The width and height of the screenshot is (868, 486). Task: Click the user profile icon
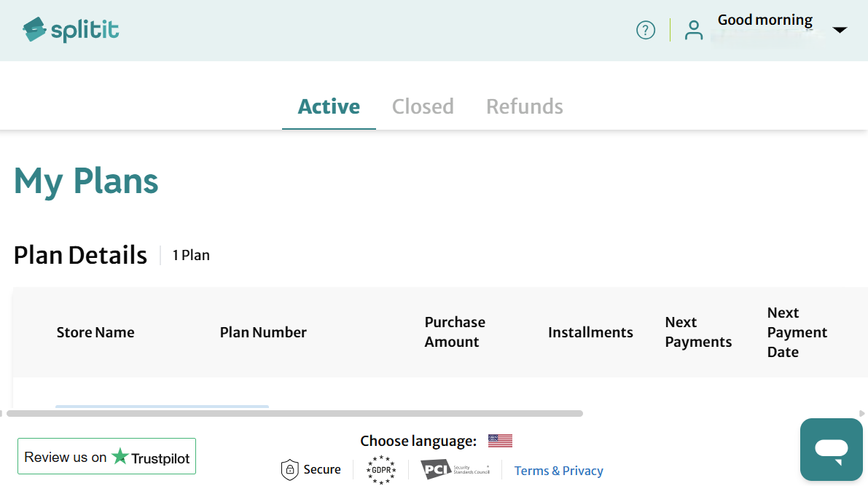click(694, 30)
